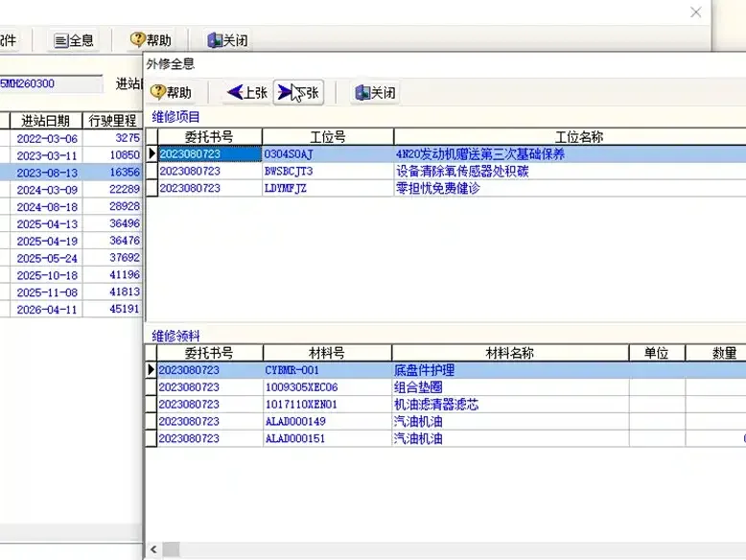
Task: Click 工位号 column header in 维修项目
Action: click(x=328, y=137)
